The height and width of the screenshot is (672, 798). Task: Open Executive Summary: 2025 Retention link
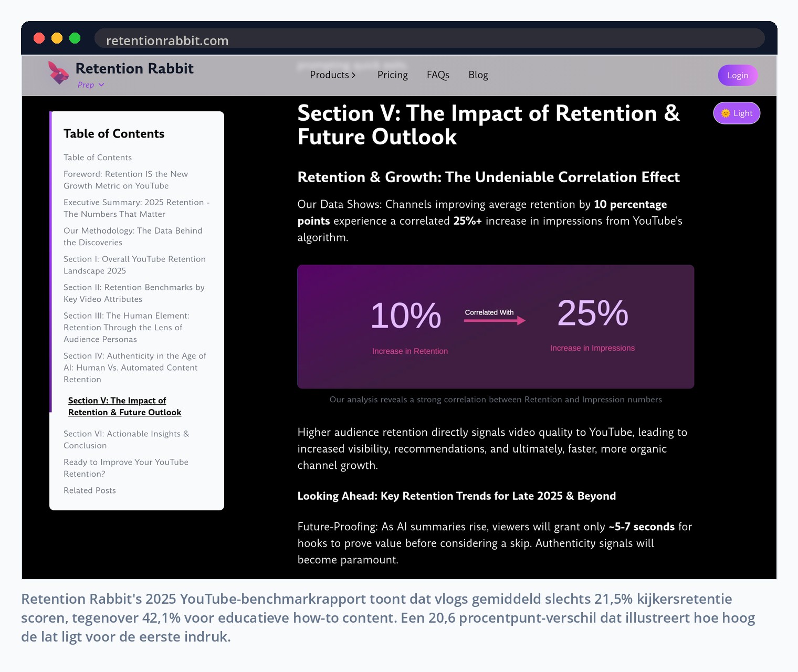tap(136, 208)
